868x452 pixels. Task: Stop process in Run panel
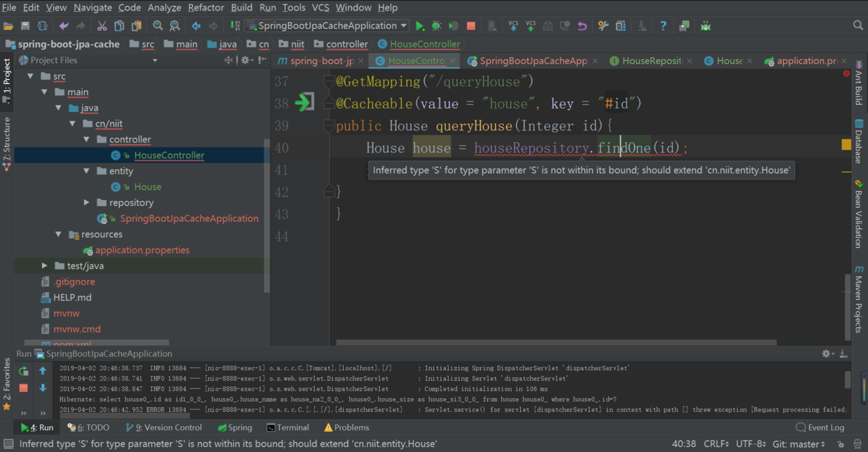click(24, 388)
